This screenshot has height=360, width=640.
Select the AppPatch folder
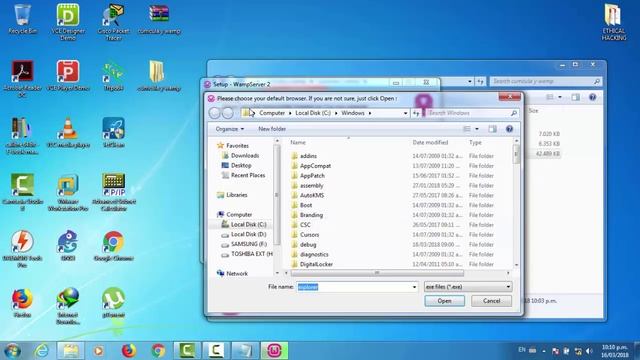(x=312, y=176)
